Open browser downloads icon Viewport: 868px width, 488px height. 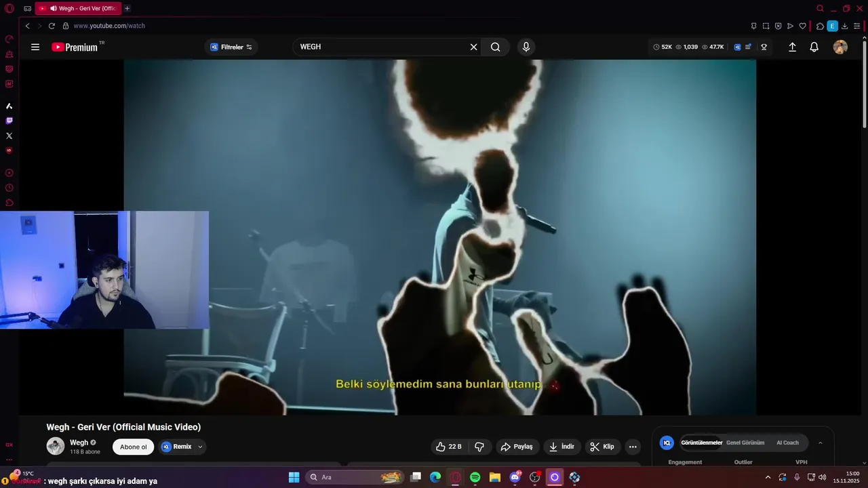[x=844, y=26]
